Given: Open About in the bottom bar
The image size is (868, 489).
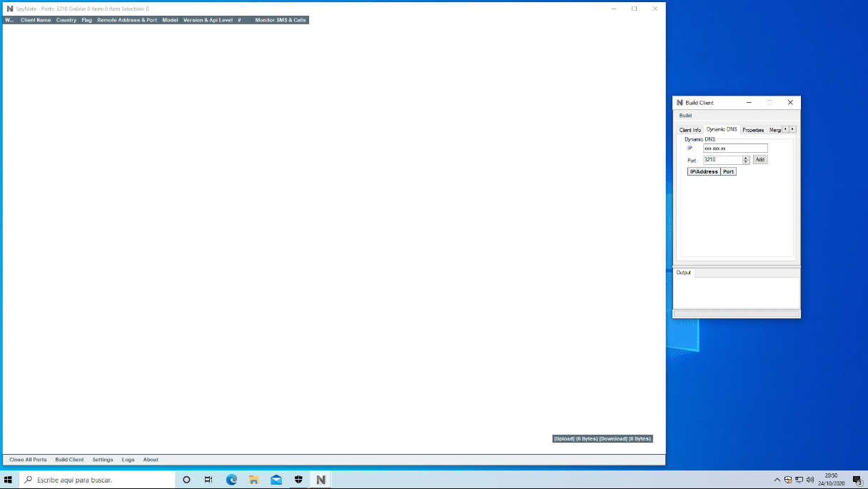Looking at the screenshot, I should pyautogui.click(x=151, y=460).
